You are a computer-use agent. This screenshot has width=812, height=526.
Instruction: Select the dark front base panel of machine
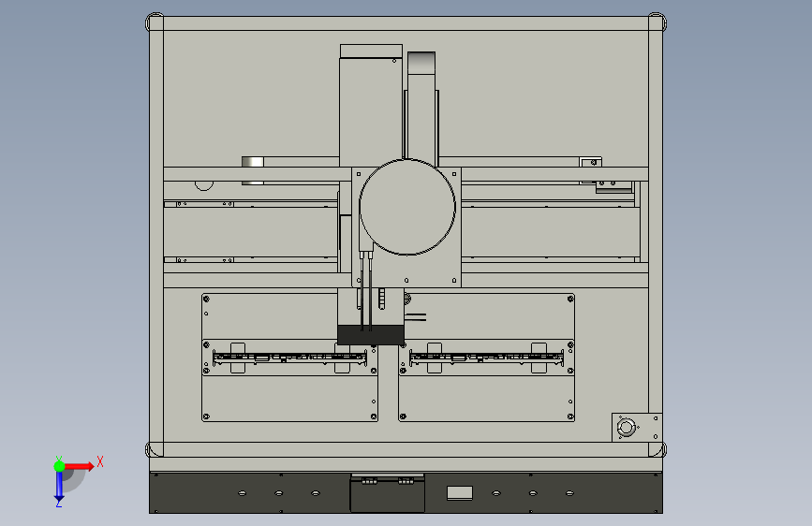coord(406,493)
